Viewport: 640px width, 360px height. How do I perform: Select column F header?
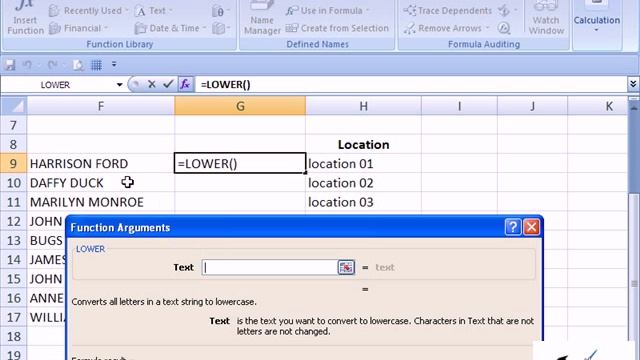pyautogui.click(x=100, y=106)
